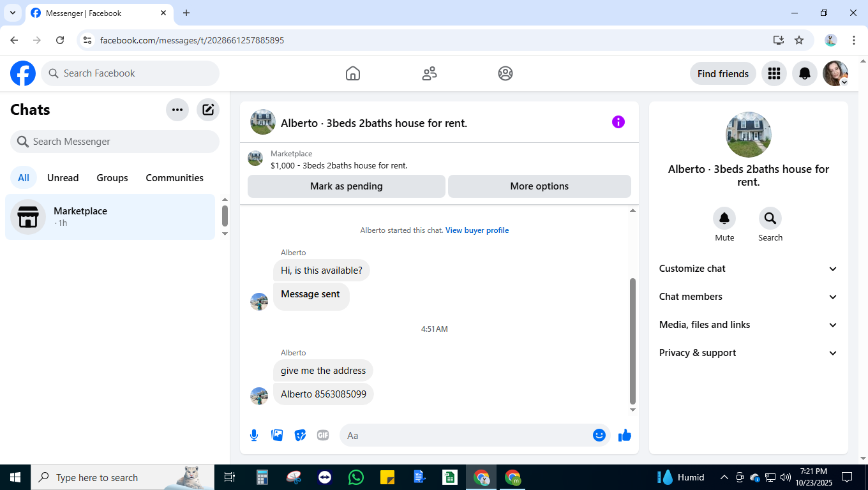868x490 pixels.
Task: Open Calculator from the taskbar
Action: click(262, 477)
